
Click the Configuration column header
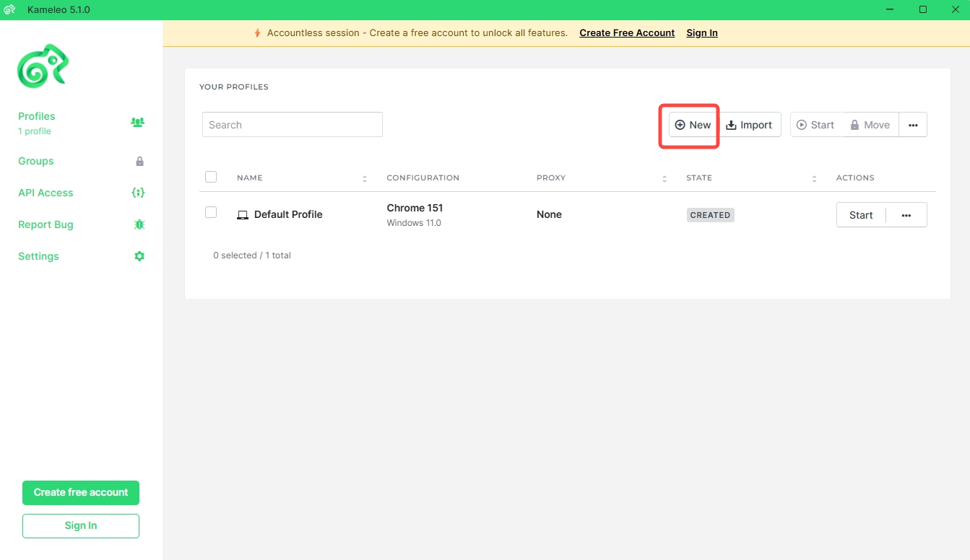(x=423, y=178)
